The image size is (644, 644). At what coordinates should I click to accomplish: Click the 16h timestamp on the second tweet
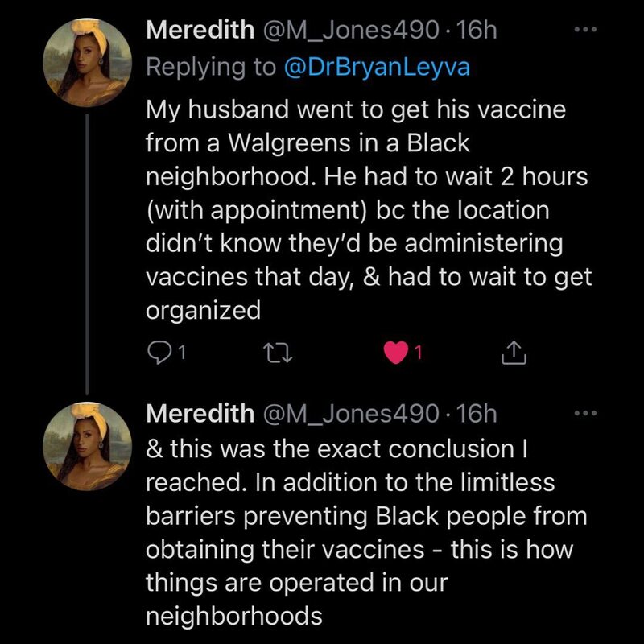tap(477, 414)
